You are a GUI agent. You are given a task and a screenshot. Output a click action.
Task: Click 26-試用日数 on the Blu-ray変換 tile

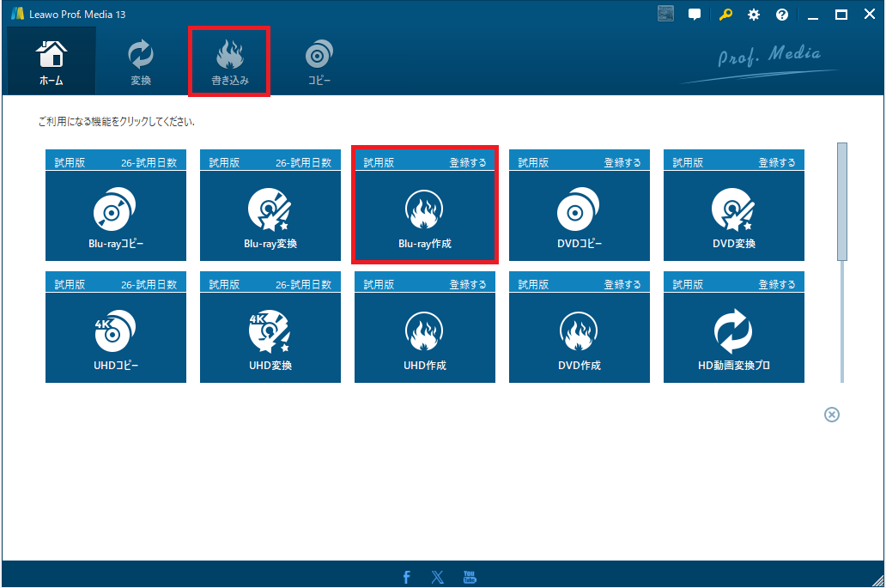tap(303, 163)
